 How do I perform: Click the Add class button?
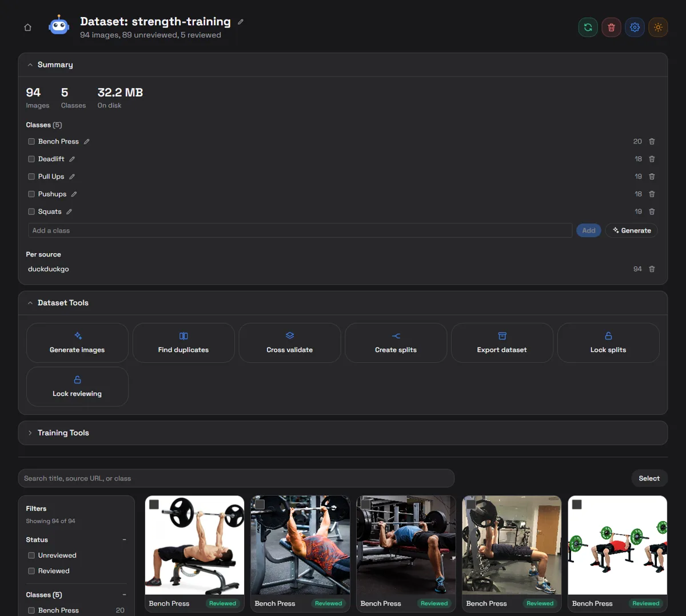[x=589, y=230]
